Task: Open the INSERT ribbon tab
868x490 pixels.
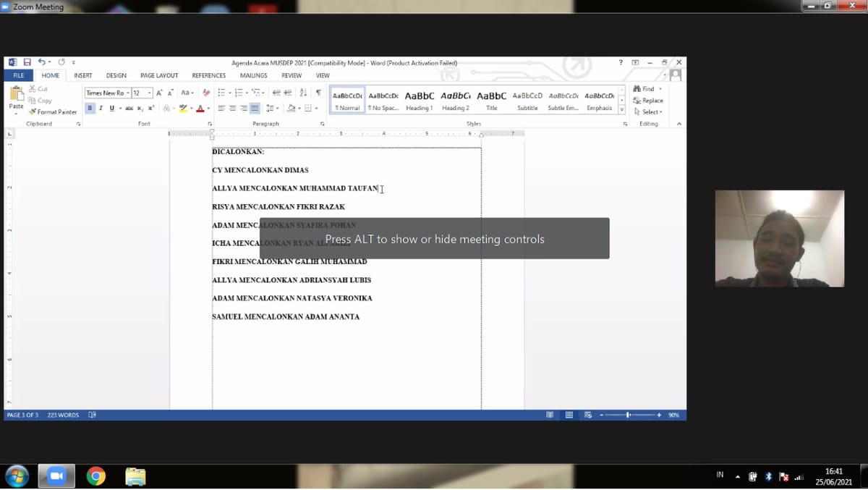Action: pos(82,75)
